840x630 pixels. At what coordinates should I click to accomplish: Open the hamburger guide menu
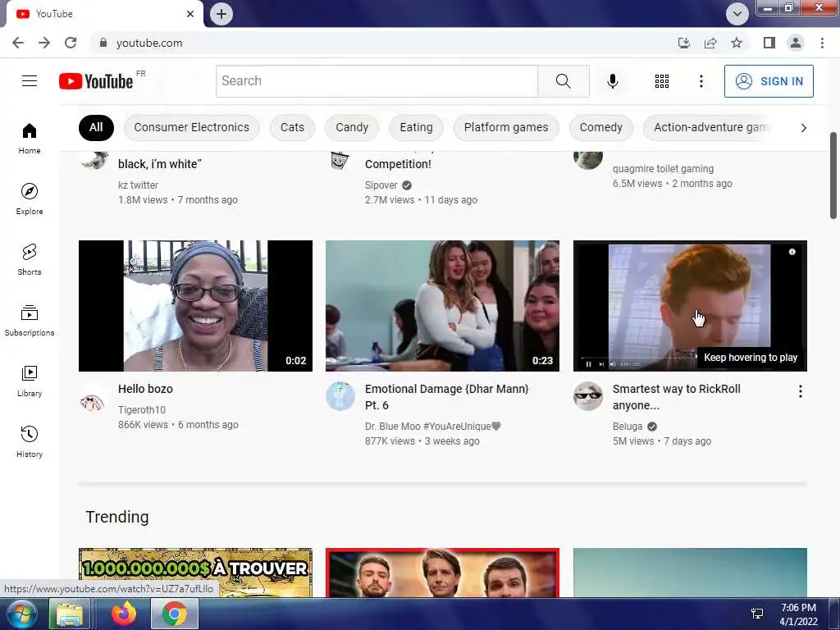coord(30,81)
